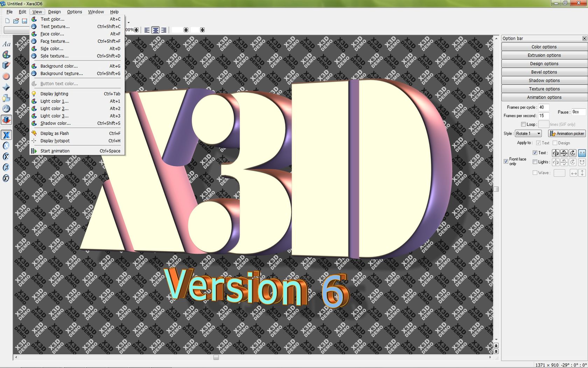Select the Shadow lightbulb tool in left toolbar
The width and height of the screenshot is (588, 368).
tap(6, 98)
